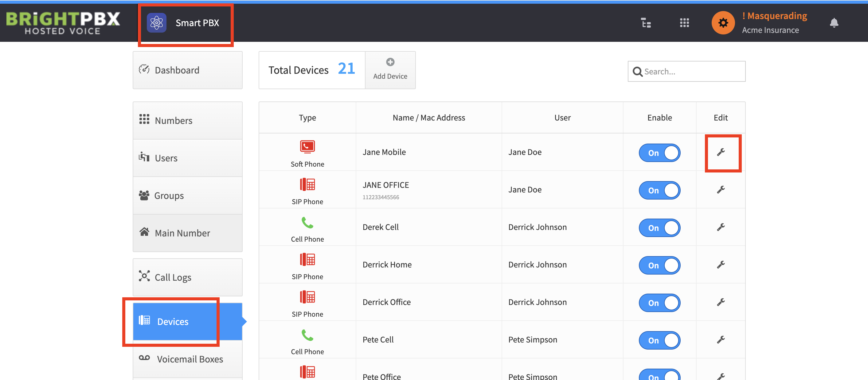Click Cell Phone icon for Derek Cell

[307, 223]
